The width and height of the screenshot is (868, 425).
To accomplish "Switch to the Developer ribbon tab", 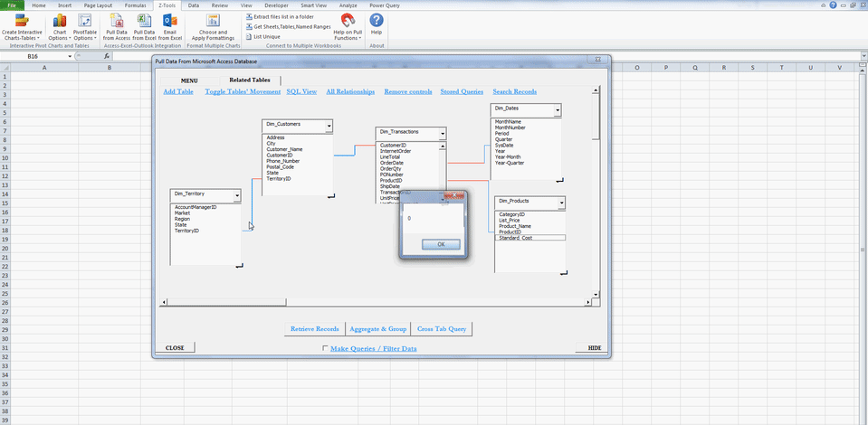I will [276, 5].
